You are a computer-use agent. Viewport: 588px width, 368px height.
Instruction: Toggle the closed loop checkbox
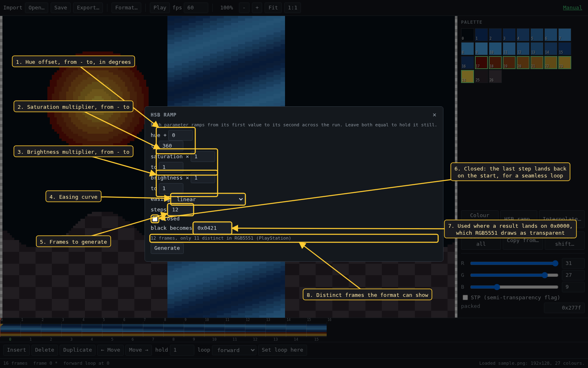tap(155, 219)
